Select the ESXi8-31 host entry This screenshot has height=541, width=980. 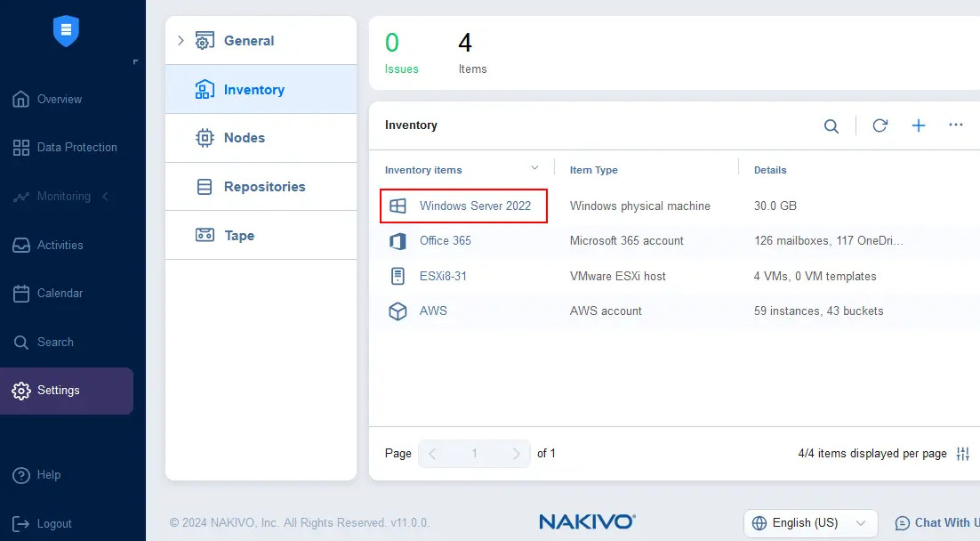[443, 277]
